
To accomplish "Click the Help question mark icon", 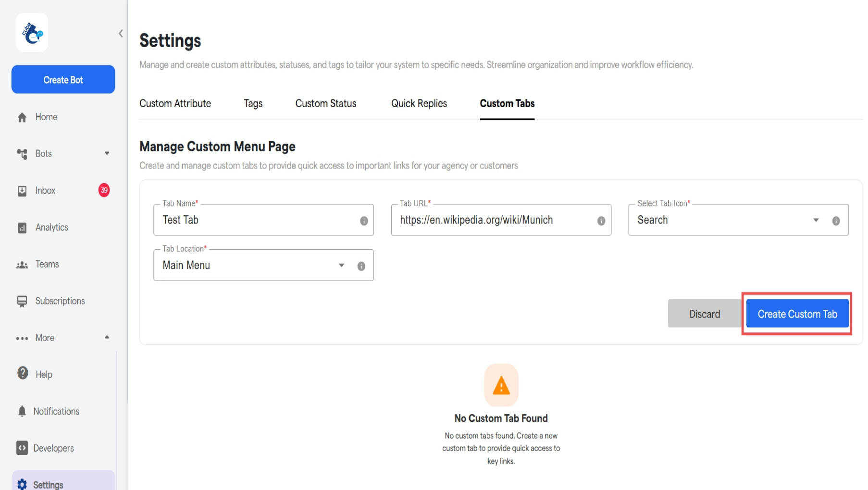I will click(23, 373).
